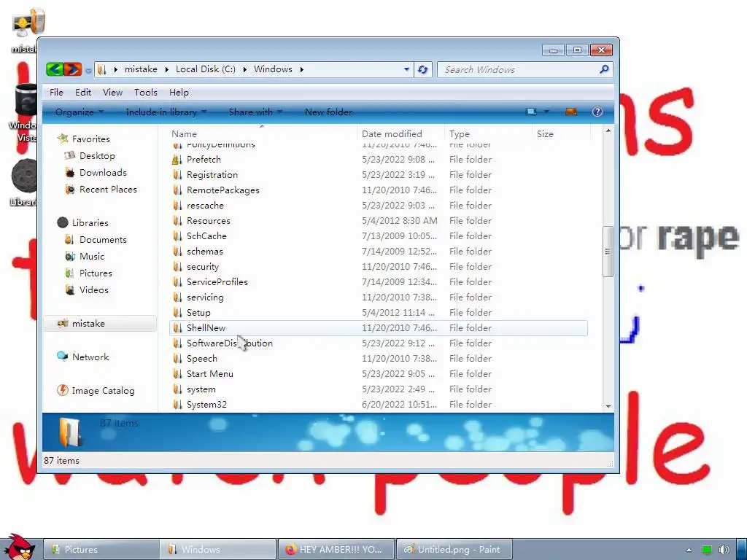Click the Videos library icon
Image resolution: width=747 pixels, height=560 pixels.
point(70,289)
